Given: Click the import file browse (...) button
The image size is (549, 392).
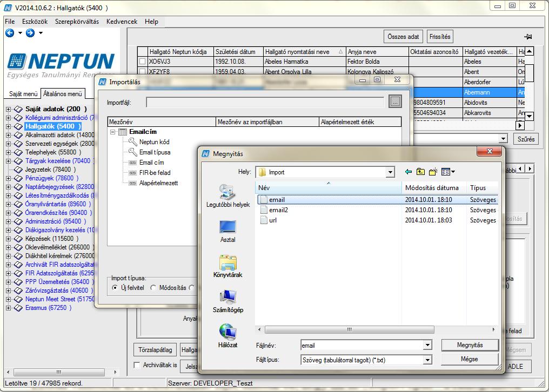Looking at the screenshot, I should (x=395, y=102).
